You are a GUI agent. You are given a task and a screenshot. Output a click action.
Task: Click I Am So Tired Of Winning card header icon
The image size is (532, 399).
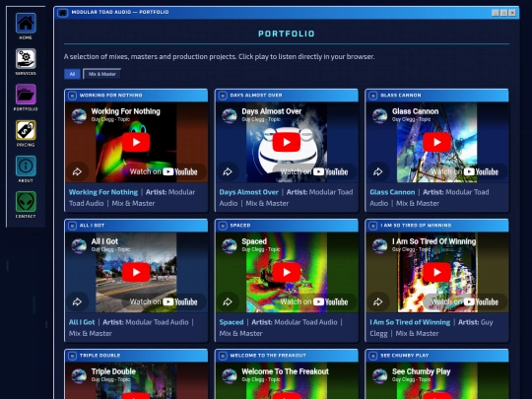point(372,226)
